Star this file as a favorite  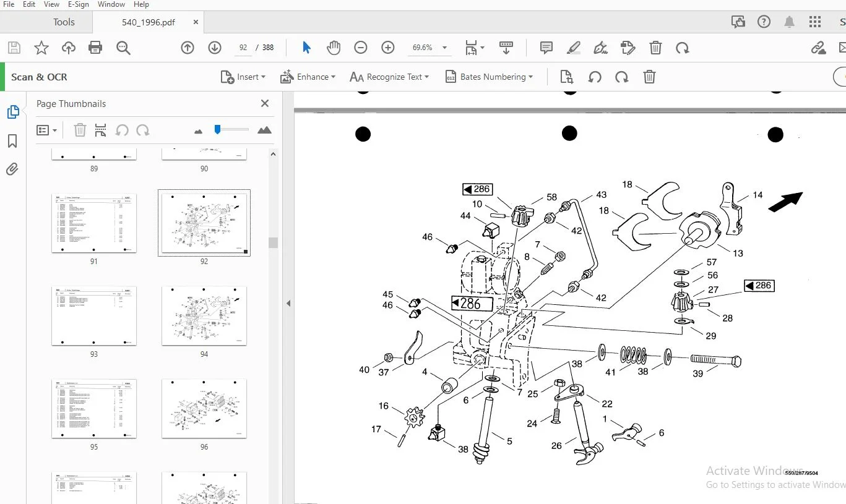[x=41, y=48]
